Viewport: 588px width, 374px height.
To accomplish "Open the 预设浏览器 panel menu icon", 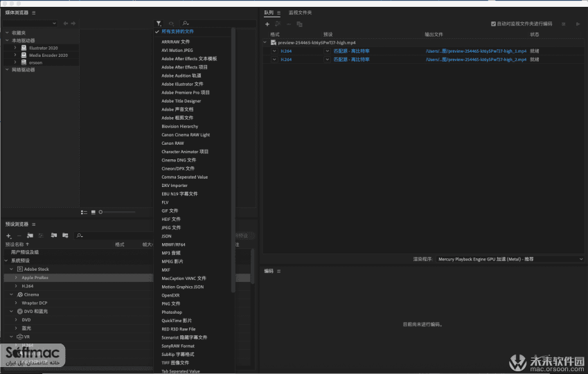I will (34, 224).
